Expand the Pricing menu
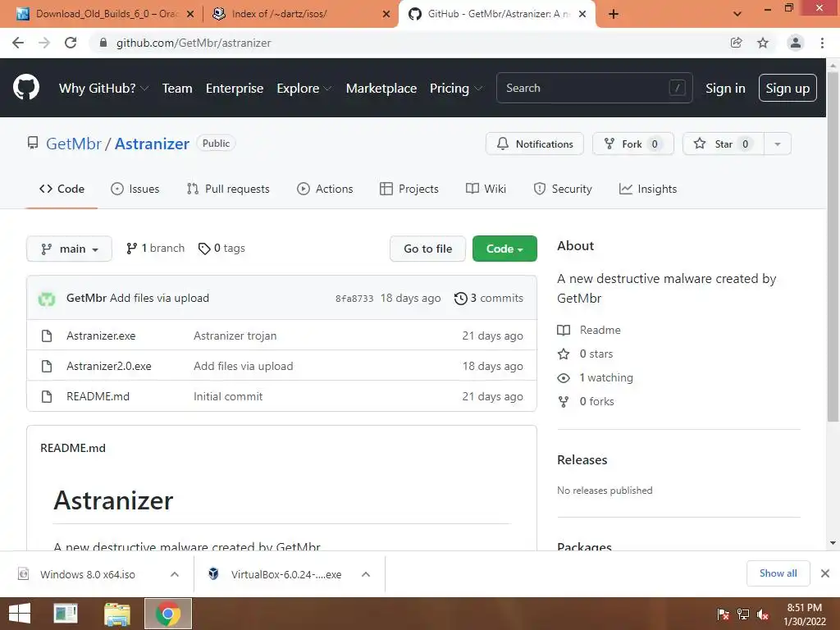This screenshot has height=630, width=840. (455, 89)
